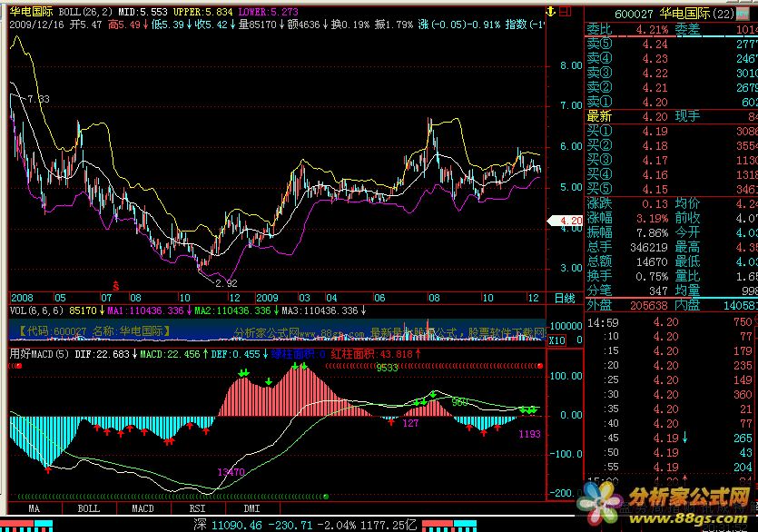Click the 委比 4.21% value
The image size is (758, 532).
[652, 29]
